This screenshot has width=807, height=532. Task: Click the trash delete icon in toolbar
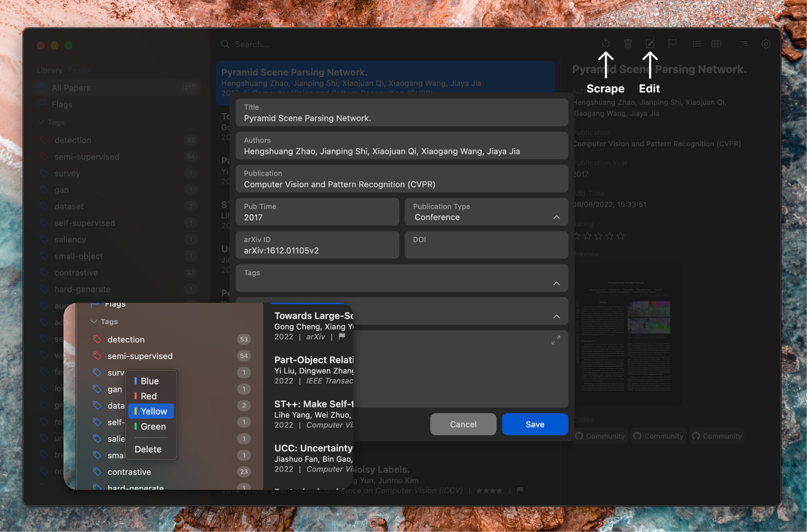click(x=628, y=44)
